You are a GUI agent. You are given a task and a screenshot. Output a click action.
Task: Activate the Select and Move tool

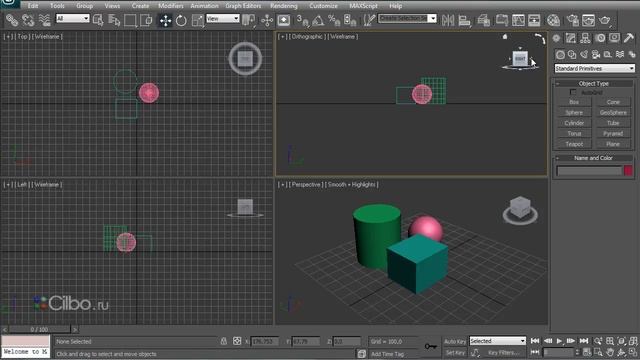pos(165,20)
